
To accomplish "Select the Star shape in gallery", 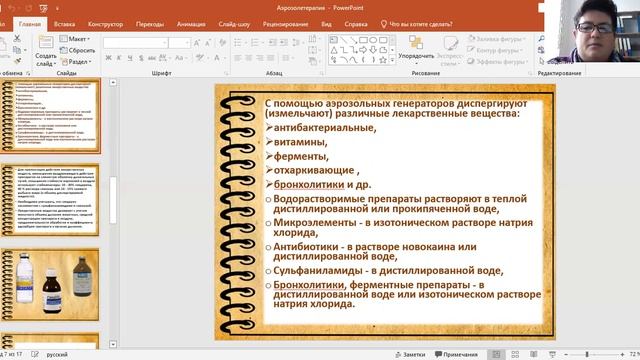I will (383, 60).
